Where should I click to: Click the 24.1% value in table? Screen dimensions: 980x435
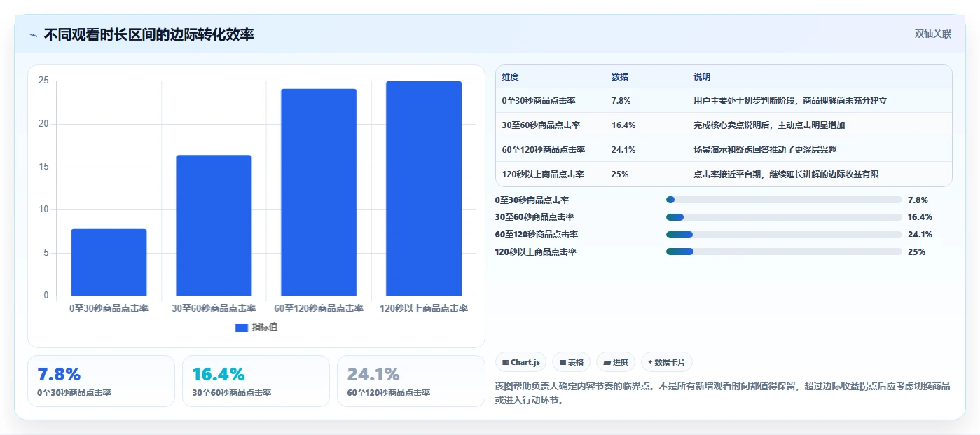pos(623,150)
